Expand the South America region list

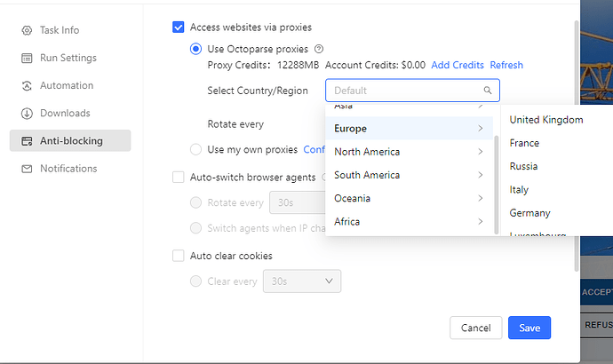(409, 175)
